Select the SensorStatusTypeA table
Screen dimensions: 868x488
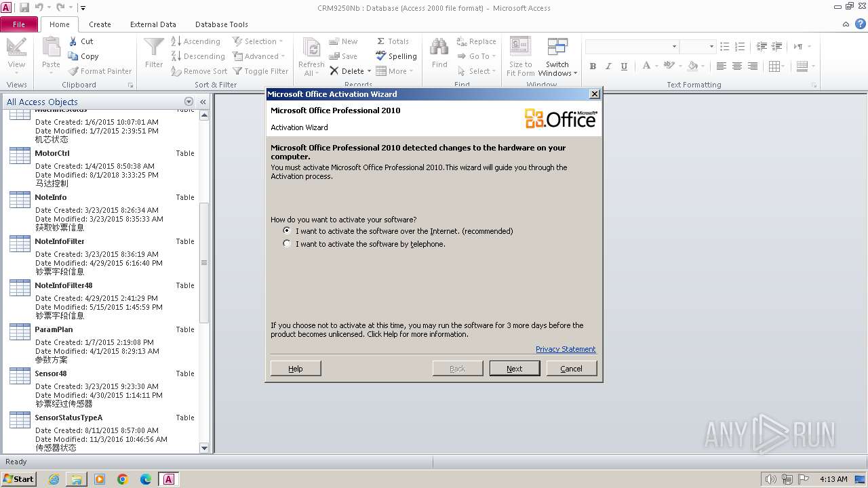[102, 430]
